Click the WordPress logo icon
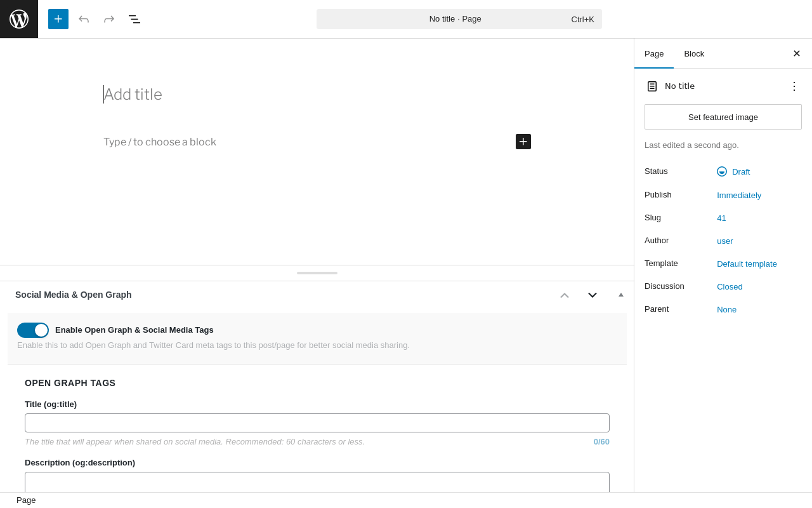The image size is (812, 508). click(19, 19)
